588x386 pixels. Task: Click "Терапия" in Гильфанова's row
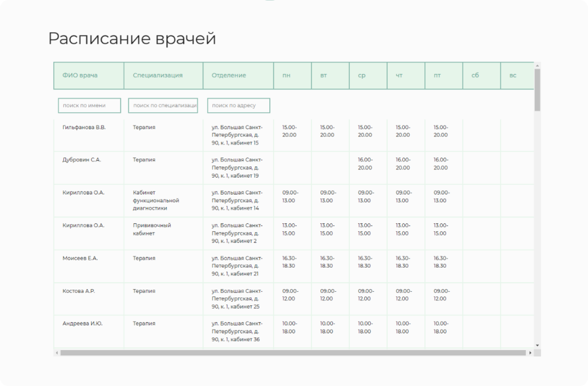pos(144,128)
